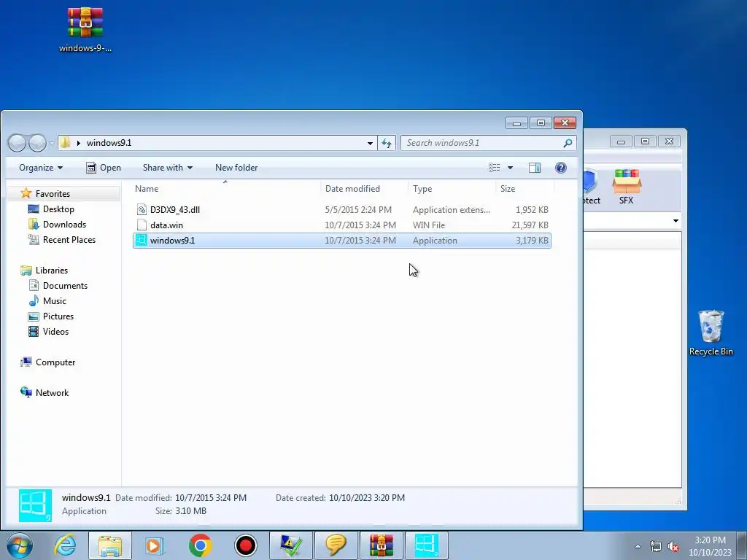Create a New folder
The height and width of the screenshot is (560, 747).
tap(236, 168)
